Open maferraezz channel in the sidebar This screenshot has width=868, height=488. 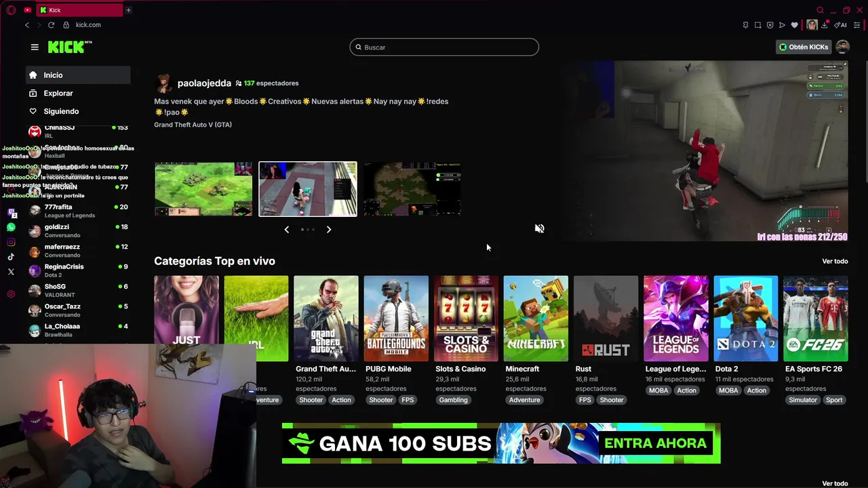click(x=79, y=251)
